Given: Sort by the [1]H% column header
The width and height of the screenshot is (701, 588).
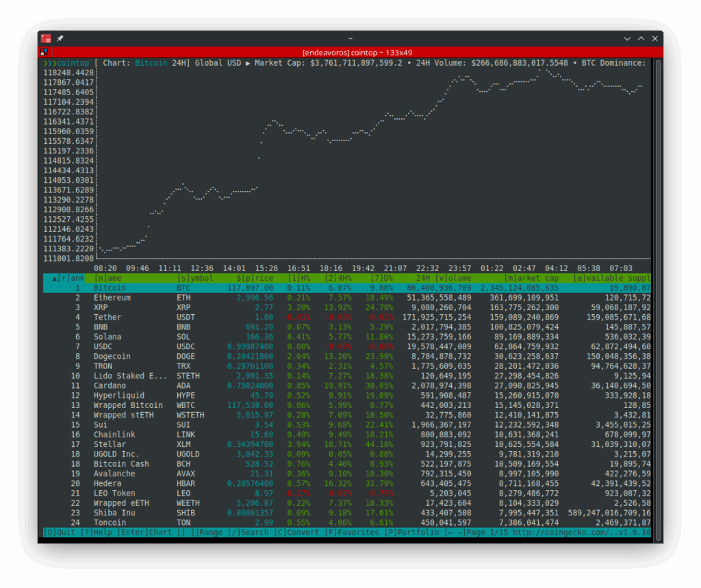Looking at the screenshot, I should [298, 278].
